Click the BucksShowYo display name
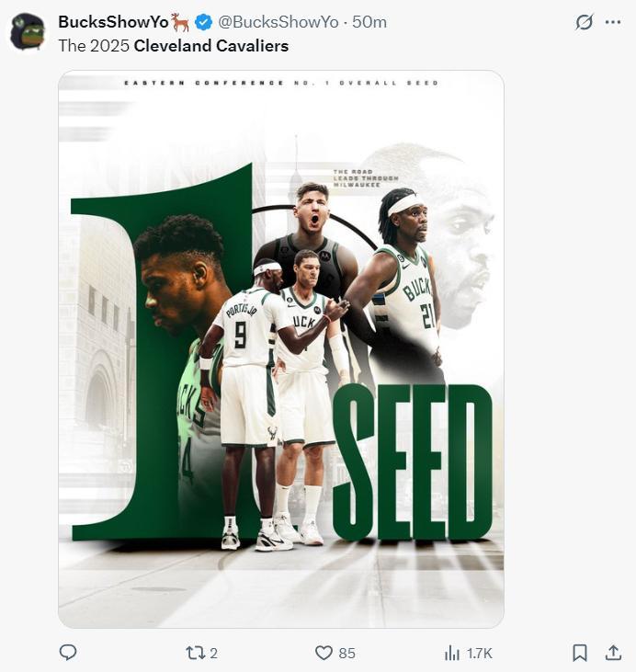The image size is (636, 672). (x=112, y=22)
